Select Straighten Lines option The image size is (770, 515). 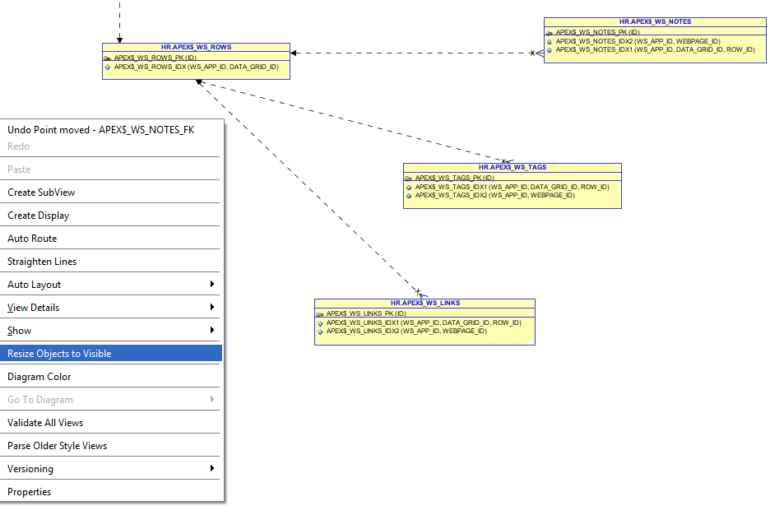[111, 262]
